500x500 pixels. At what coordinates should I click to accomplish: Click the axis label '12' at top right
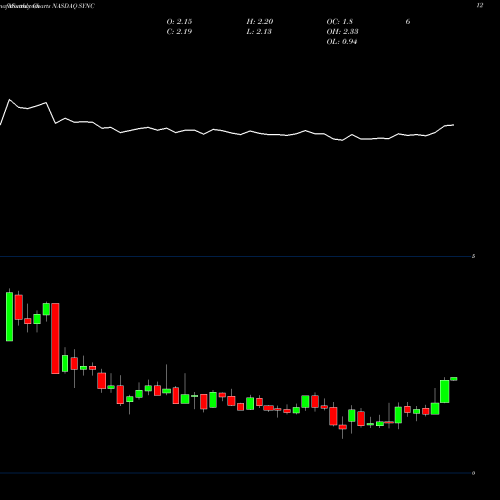(x=480, y=6)
